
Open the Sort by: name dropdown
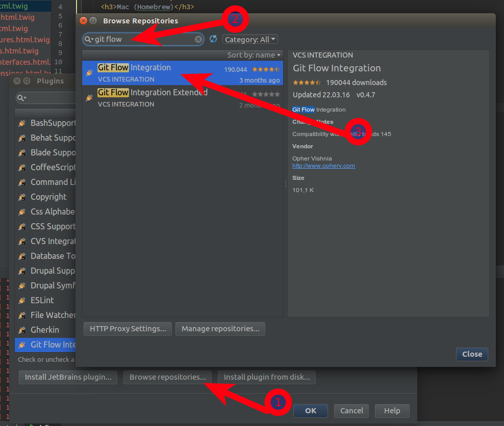click(x=254, y=55)
